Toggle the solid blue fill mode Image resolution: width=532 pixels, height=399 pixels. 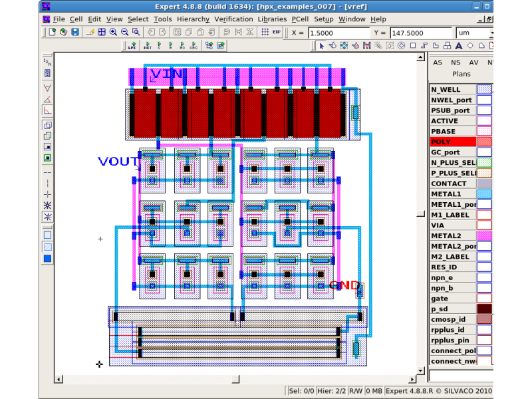coord(47,259)
